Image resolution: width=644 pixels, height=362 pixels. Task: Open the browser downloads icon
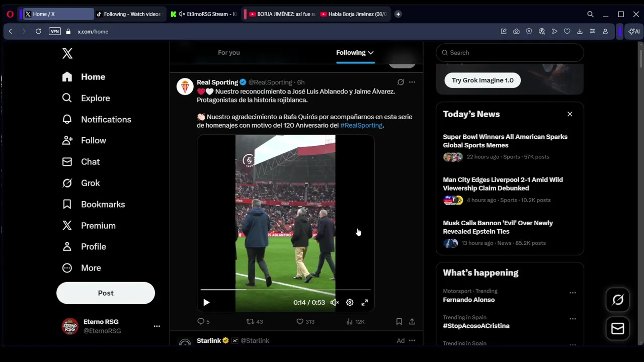tap(580, 31)
